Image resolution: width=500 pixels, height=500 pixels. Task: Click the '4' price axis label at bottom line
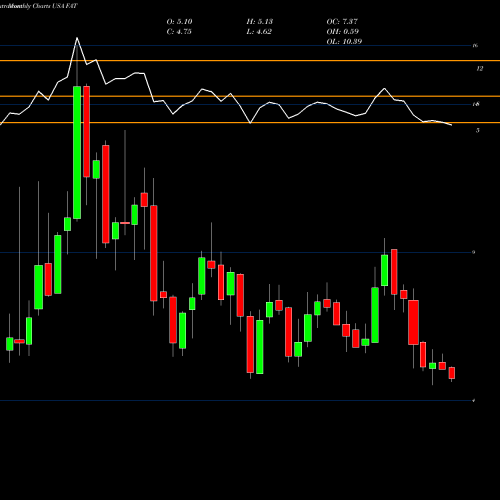[473, 400]
